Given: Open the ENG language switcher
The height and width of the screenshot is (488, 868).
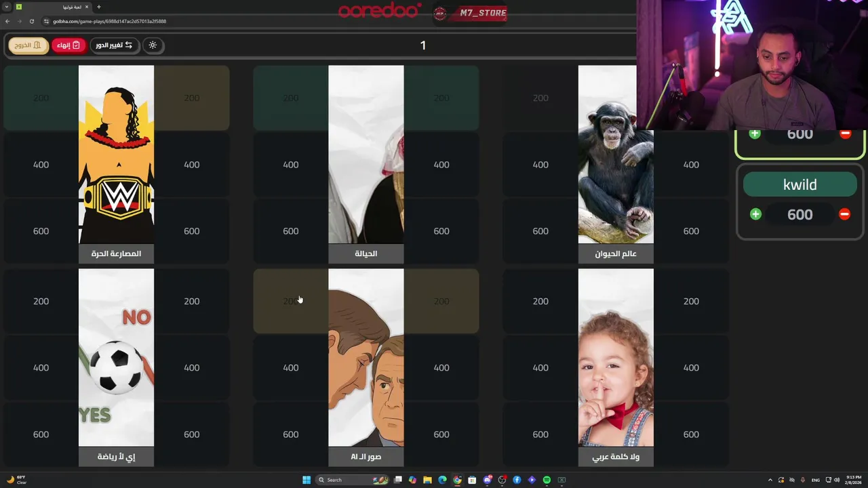Looking at the screenshot, I should [x=816, y=480].
